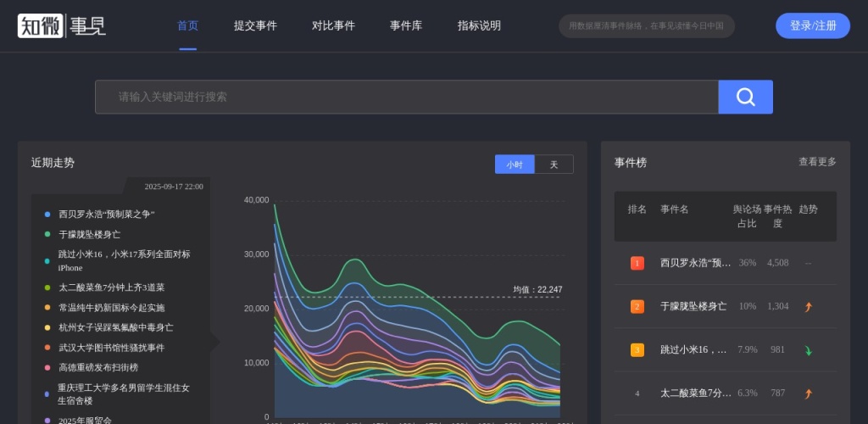Screen dimensions: 868x424
Task: Switch chart to 小时 view
Action: point(515,165)
